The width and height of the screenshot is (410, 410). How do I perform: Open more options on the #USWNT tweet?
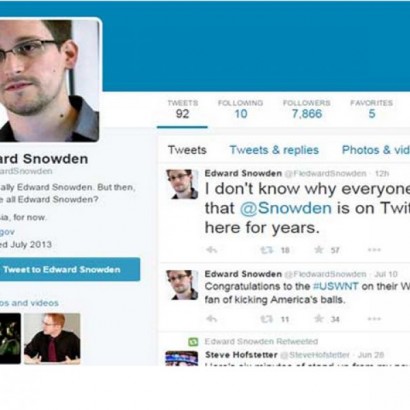coord(374,319)
